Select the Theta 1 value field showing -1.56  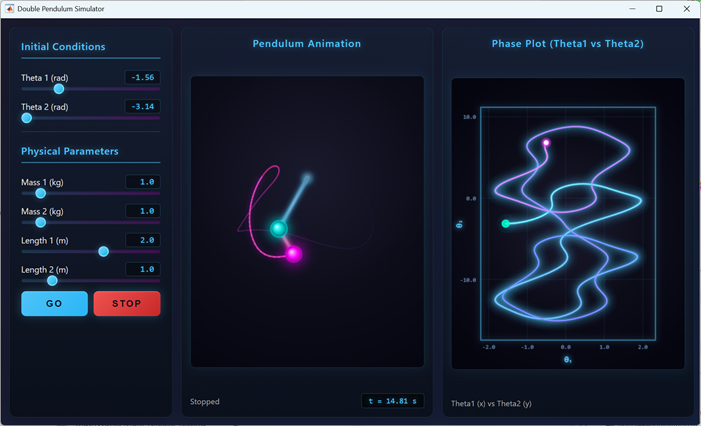(143, 78)
